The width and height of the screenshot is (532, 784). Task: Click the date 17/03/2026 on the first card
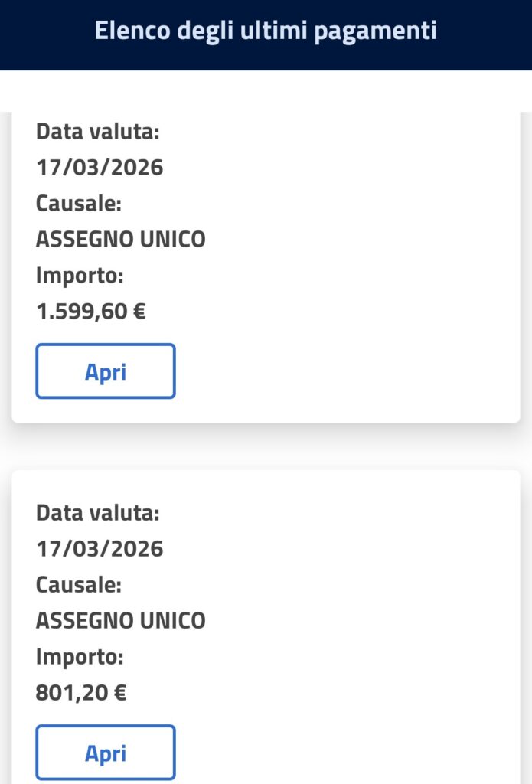point(100,167)
